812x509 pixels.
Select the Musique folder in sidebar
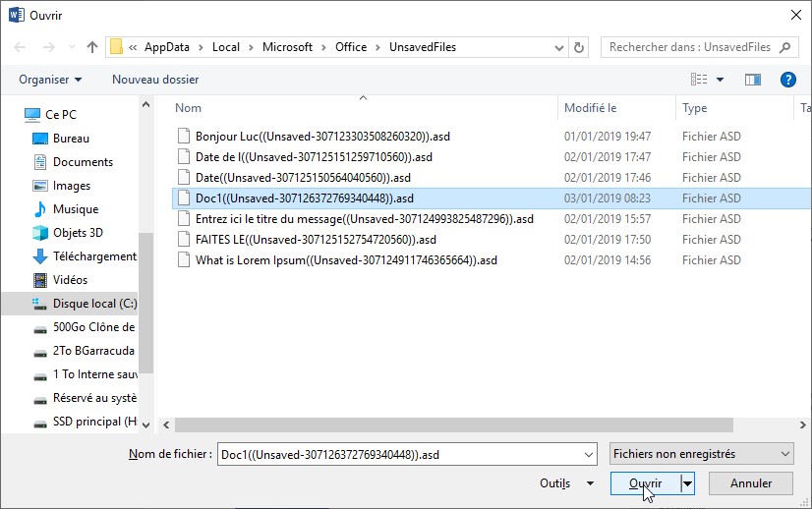(75, 209)
